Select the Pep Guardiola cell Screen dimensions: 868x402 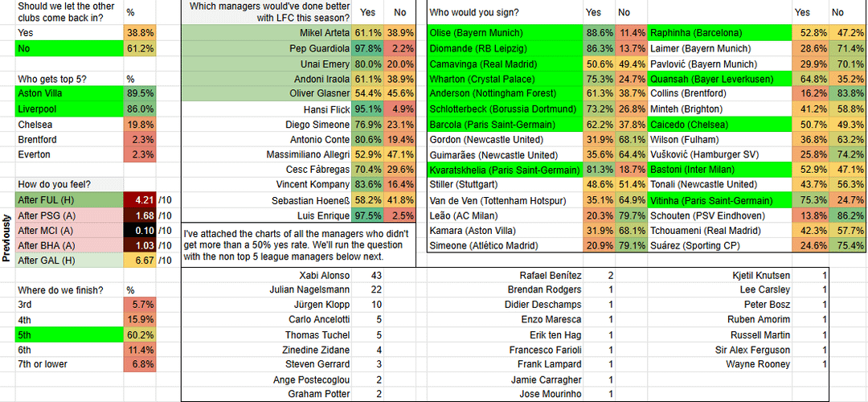pos(268,48)
